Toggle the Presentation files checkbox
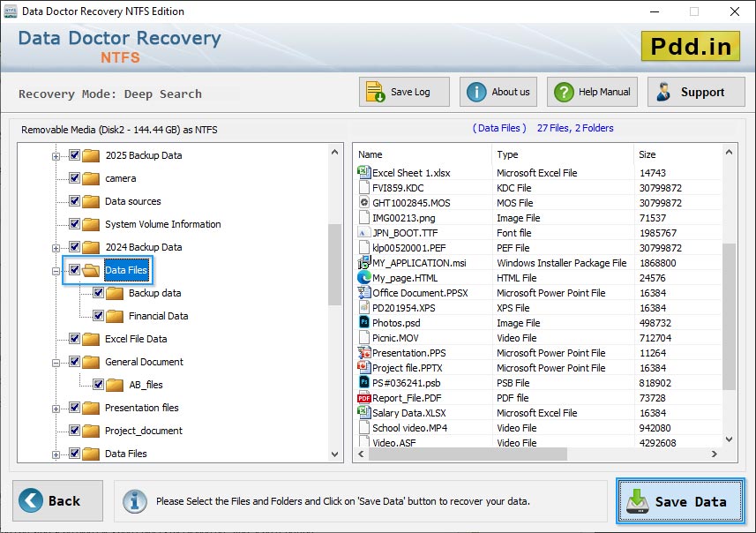This screenshot has width=756, height=533. pyautogui.click(x=74, y=407)
